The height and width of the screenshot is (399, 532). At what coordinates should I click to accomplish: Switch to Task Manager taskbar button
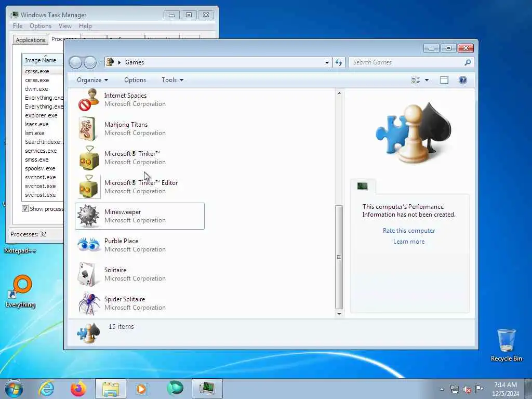(207, 389)
